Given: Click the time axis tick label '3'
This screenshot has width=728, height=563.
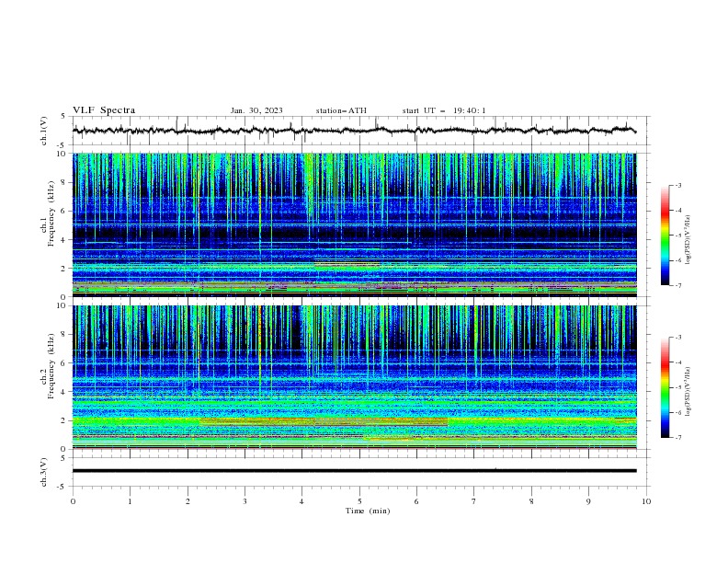Looking at the screenshot, I should click(x=245, y=501).
